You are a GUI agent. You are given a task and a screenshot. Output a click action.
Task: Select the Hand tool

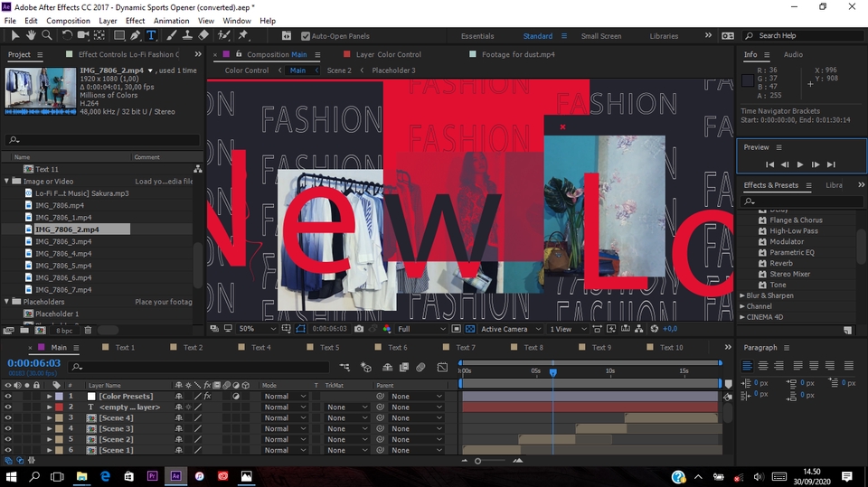click(31, 35)
